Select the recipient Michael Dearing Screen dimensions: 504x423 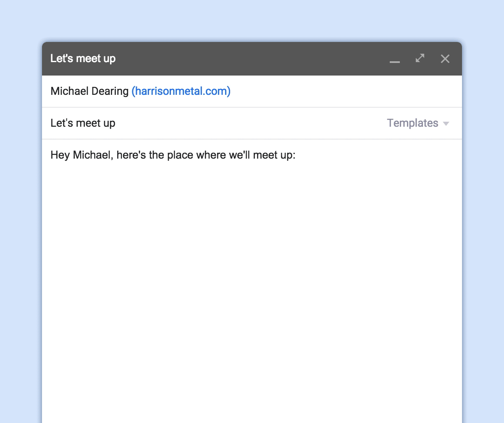click(x=89, y=91)
